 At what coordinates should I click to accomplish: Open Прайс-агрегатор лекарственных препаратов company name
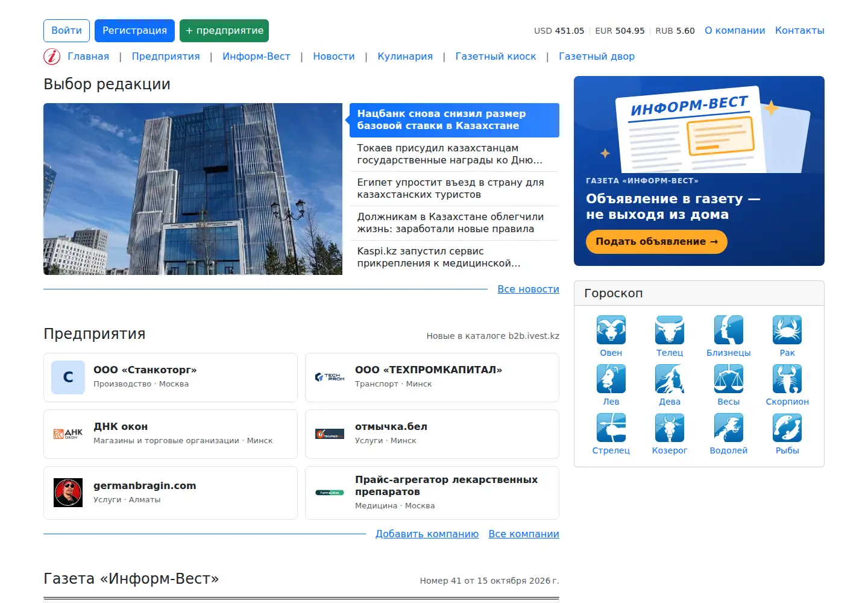[446, 485]
